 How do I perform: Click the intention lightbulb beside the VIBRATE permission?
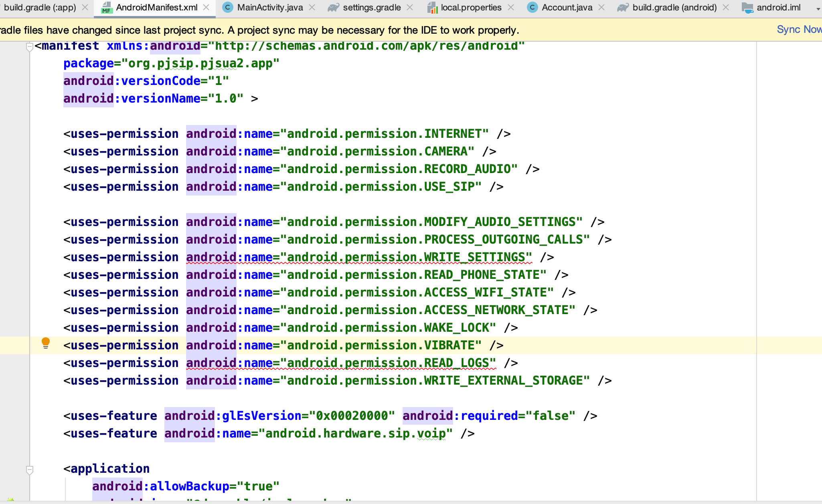pos(46,343)
